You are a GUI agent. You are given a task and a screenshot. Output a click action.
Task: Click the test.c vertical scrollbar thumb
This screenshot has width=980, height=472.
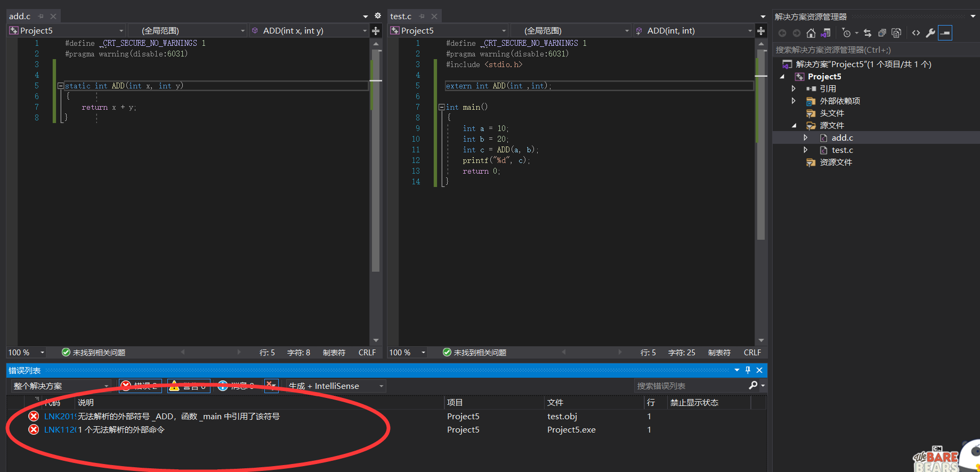click(x=761, y=144)
